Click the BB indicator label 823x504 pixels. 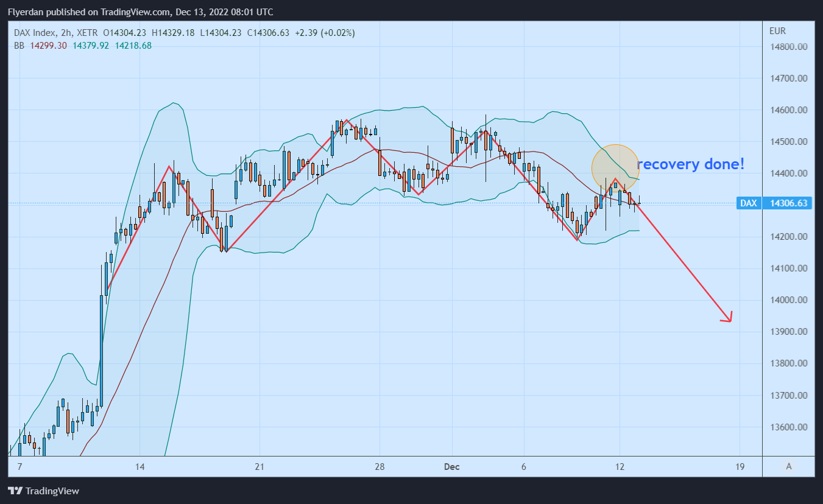pyautogui.click(x=19, y=45)
